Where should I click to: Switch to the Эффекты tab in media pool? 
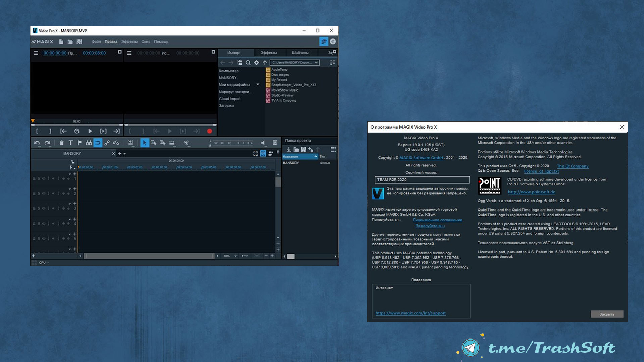coord(269,53)
